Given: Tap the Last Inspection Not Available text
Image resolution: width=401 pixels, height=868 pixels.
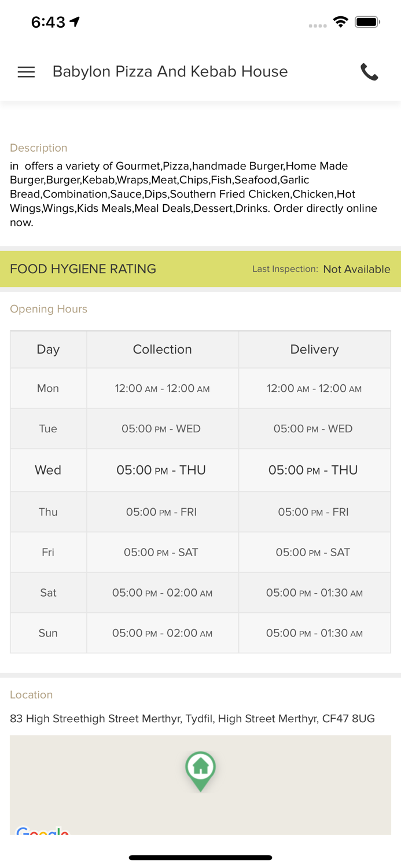Looking at the screenshot, I should pyautogui.click(x=321, y=269).
